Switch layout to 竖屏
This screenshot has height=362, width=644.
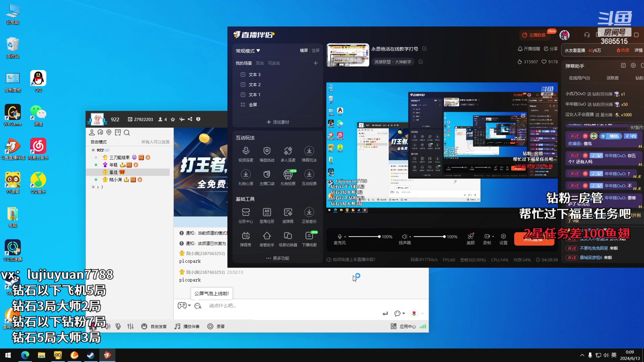(316, 51)
